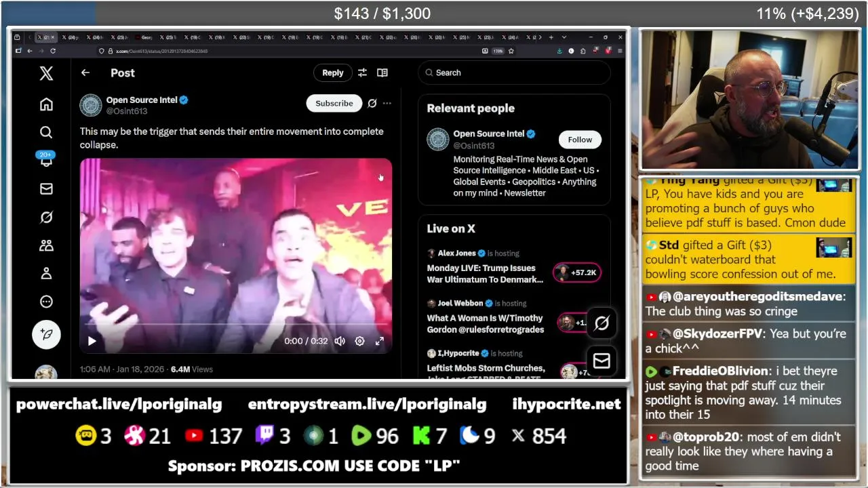Click the 'Relevant people' heading

coord(471,108)
